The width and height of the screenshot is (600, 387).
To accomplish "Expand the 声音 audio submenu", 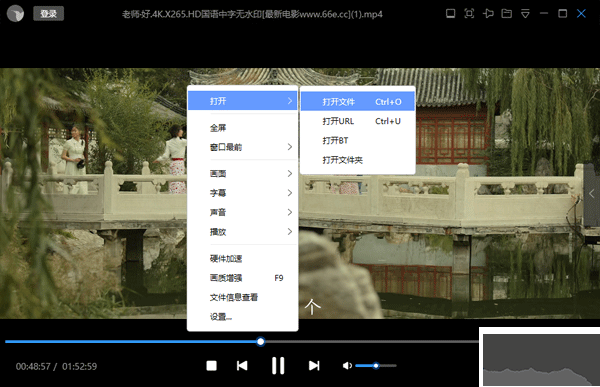I will tap(243, 212).
